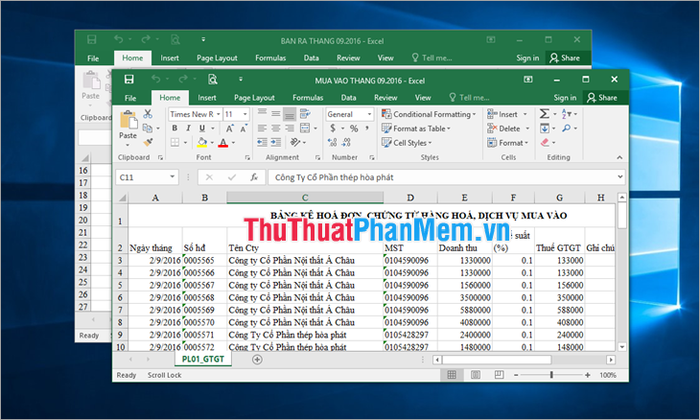The image size is (700, 420).
Task: Decrease decimal places
Action: click(x=346, y=142)
